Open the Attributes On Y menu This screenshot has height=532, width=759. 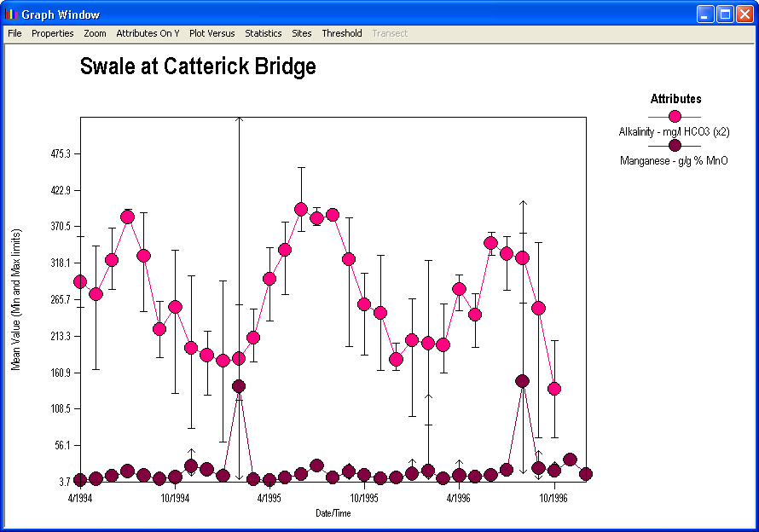(148, 33)
